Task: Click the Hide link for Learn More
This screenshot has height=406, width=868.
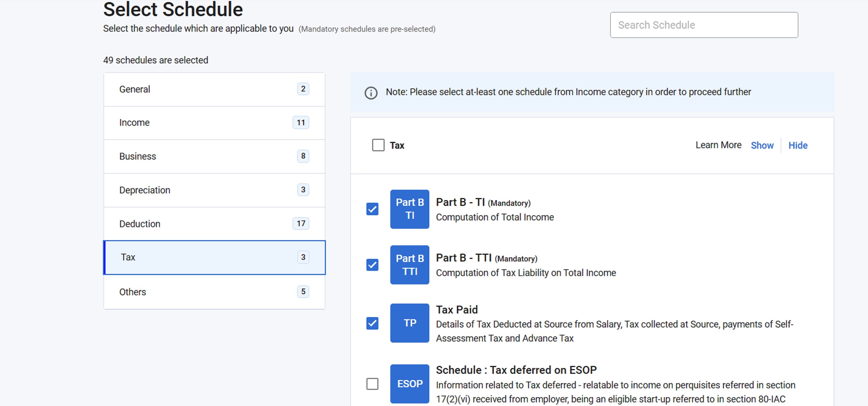Action: [798, 146]
